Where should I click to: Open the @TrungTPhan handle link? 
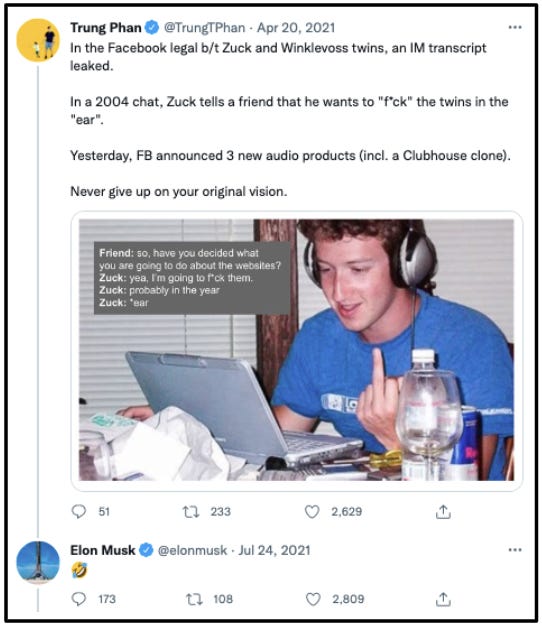204,27
